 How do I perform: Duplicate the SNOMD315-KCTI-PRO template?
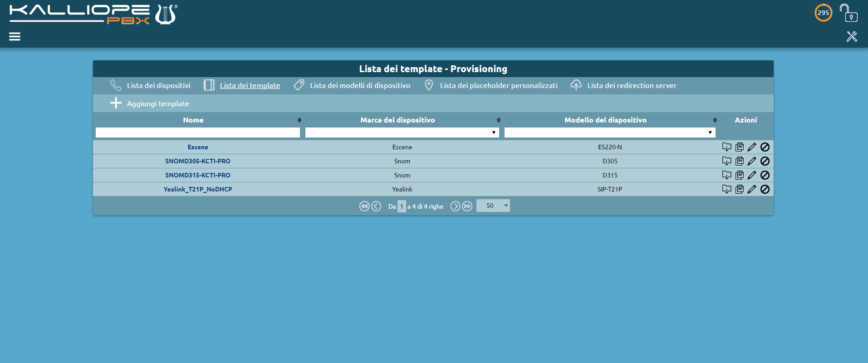(740, 175)
